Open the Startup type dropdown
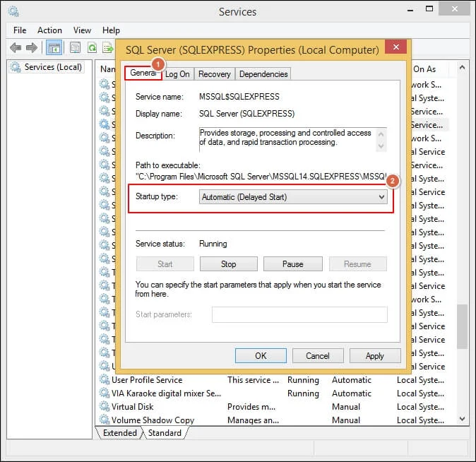 click(293, 197)
